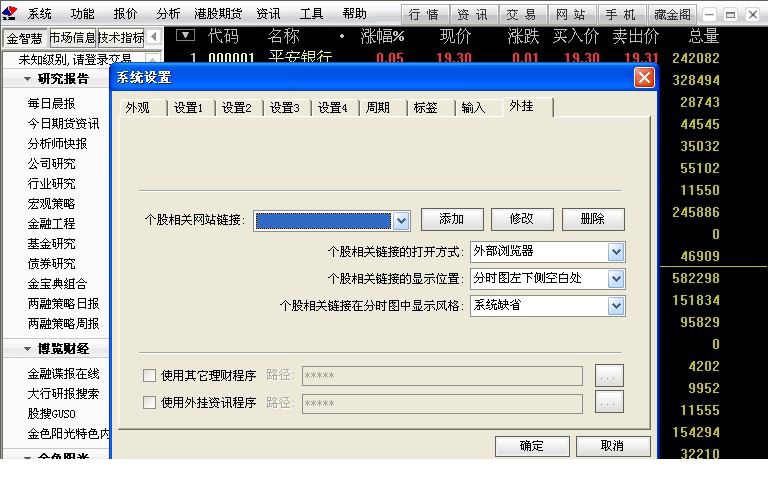Collapse the 博览财经 section
The image size is (768, 477).
pyautogui.click(x=27, y=349)
